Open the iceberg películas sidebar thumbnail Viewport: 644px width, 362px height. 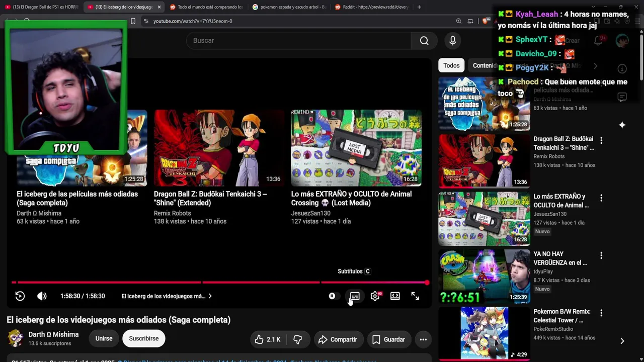click(484, 104)
